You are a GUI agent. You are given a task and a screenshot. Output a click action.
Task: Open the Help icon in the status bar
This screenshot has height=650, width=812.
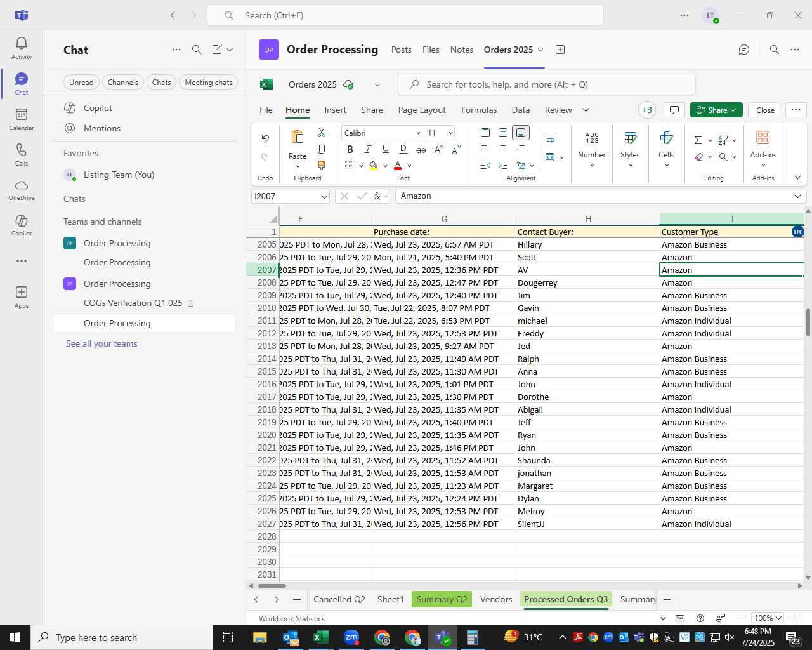(700, 618)
